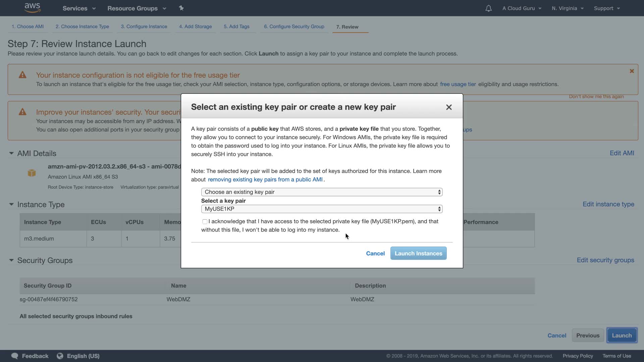
Task: Collapse the AMI Details section
Action: pos(11,153)
